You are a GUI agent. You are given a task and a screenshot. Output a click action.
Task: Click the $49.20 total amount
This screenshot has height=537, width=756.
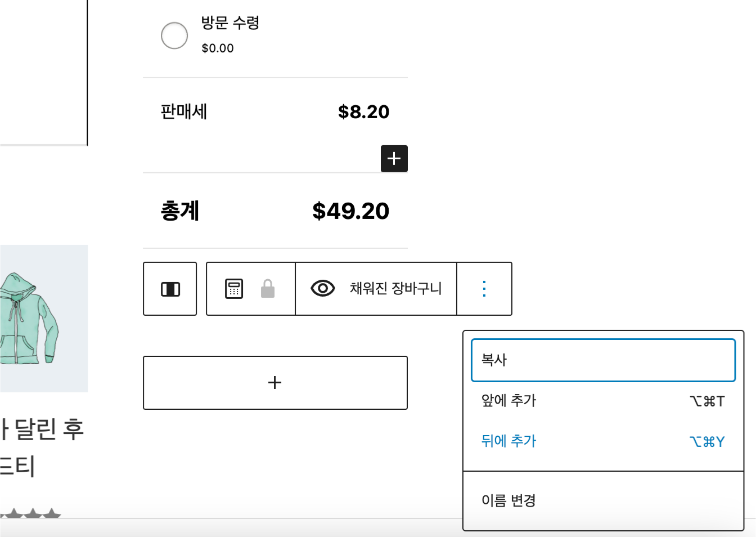(351, 211)
